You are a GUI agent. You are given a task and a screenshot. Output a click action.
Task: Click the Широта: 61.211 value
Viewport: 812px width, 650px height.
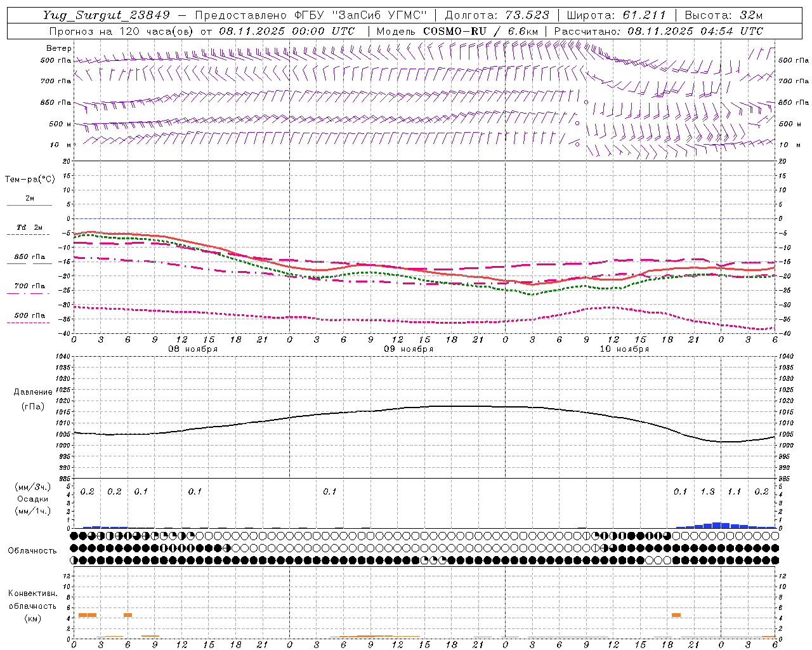[617, 15]
